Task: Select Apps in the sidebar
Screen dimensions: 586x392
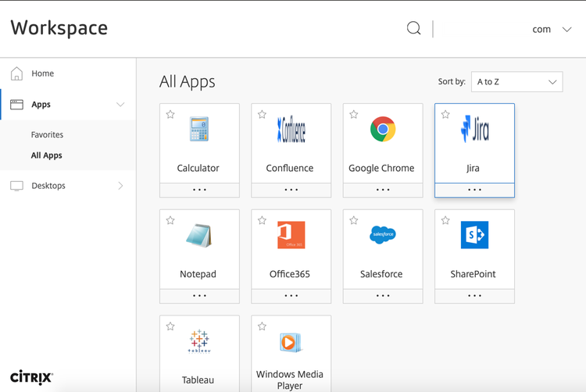Action: (x=41, y=105)
